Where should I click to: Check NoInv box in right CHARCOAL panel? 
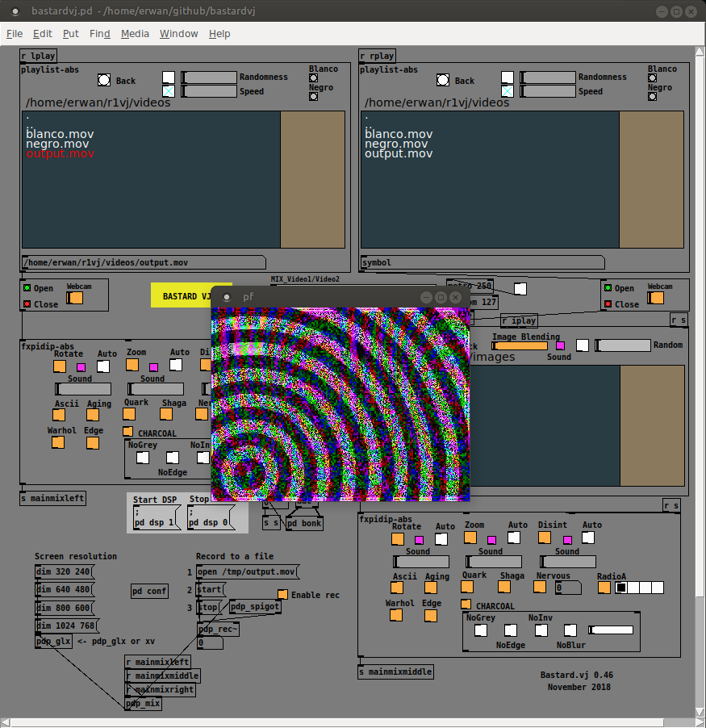[541, 630]
